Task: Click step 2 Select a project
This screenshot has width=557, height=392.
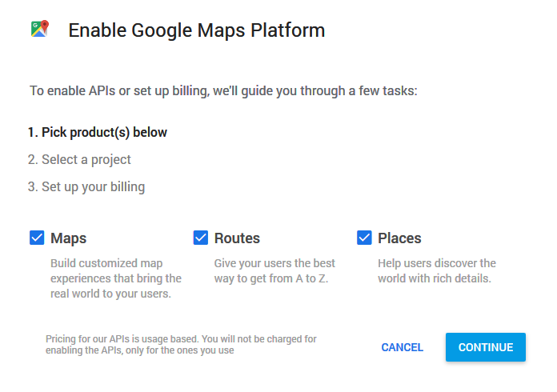Action: 79,160
